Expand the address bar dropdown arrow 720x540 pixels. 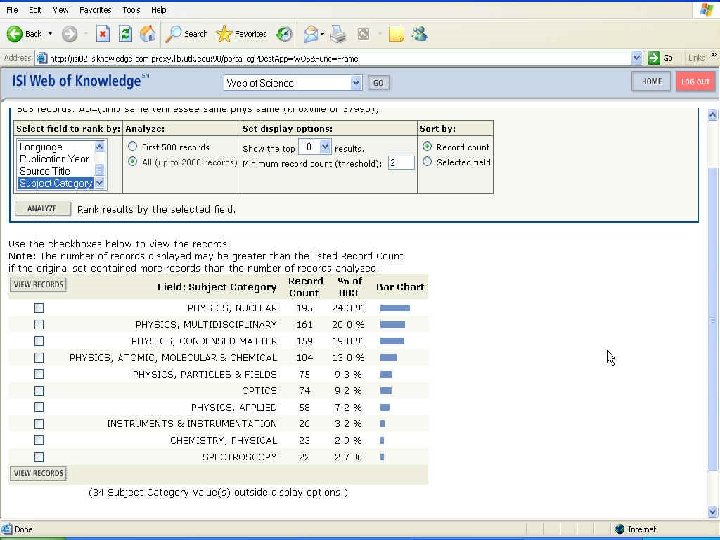pyautogui.click(x=637, y=58)
